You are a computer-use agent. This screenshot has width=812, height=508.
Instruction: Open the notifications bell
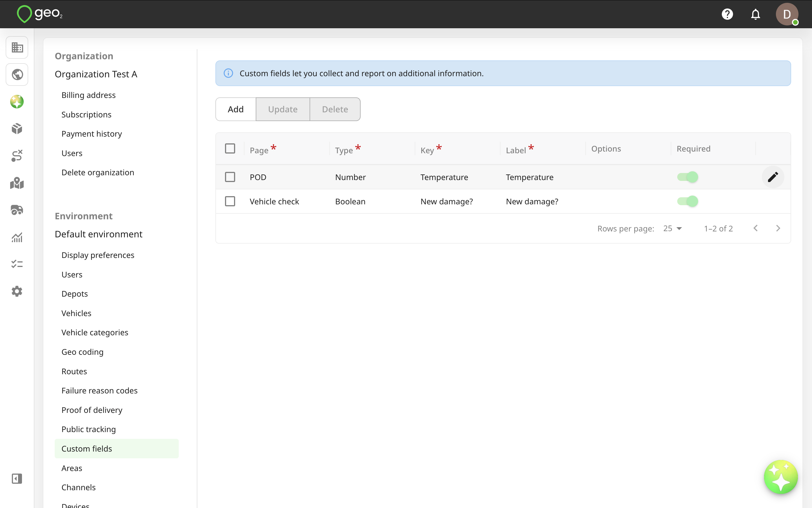click(755, 14)
